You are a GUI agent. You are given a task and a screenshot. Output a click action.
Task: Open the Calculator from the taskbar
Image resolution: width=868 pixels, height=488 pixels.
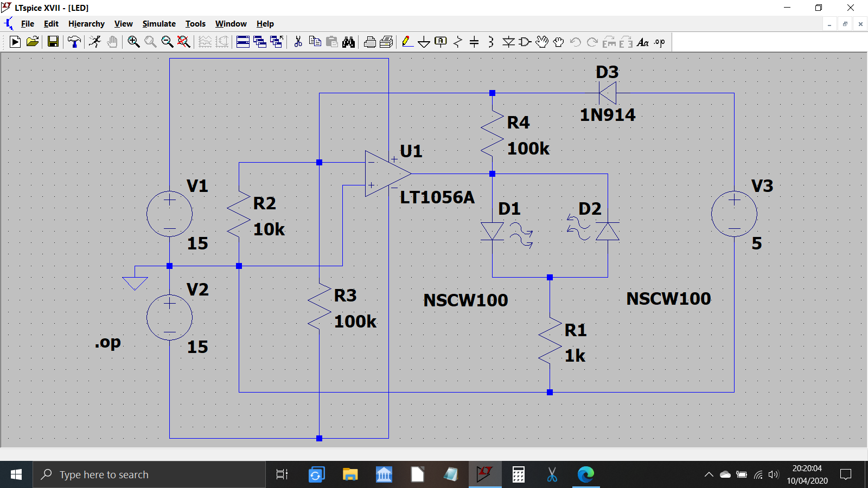coord(519,474)
